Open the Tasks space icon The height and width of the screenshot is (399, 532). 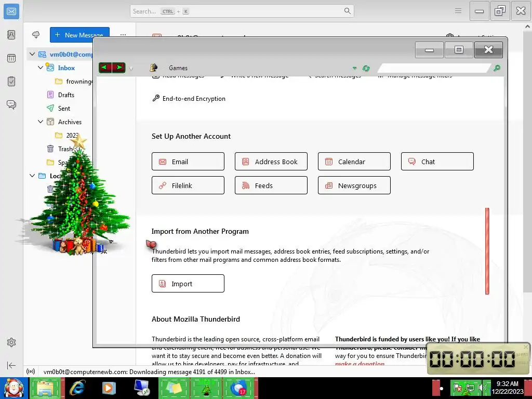tap(11, 82)
